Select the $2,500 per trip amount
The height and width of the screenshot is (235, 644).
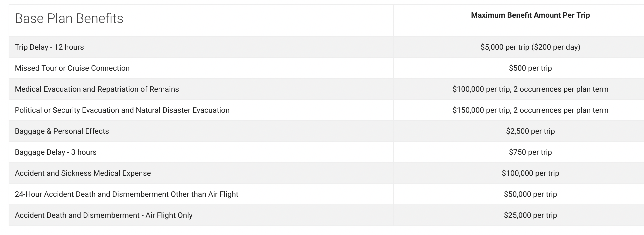click(x=530, y=131)
